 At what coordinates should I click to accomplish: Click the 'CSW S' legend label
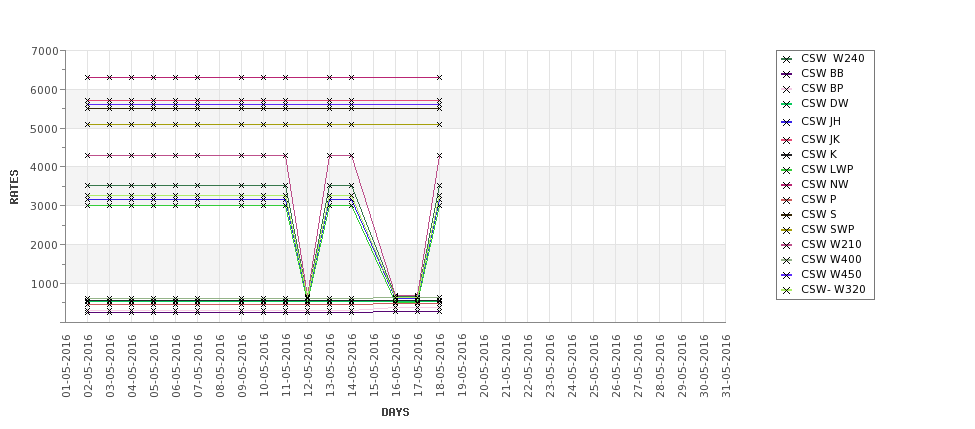point(818,214)
